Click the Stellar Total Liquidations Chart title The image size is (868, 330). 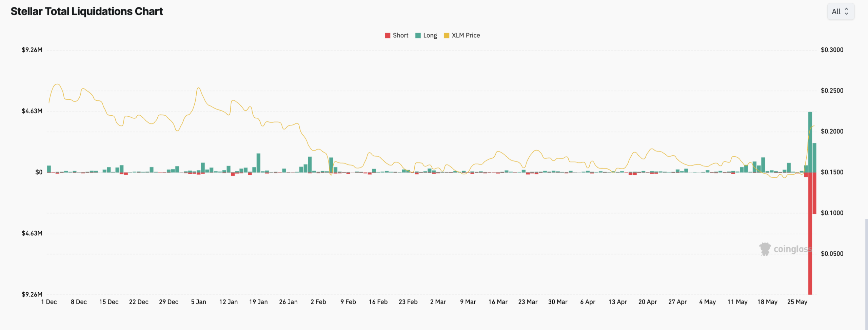click(87, 11)
